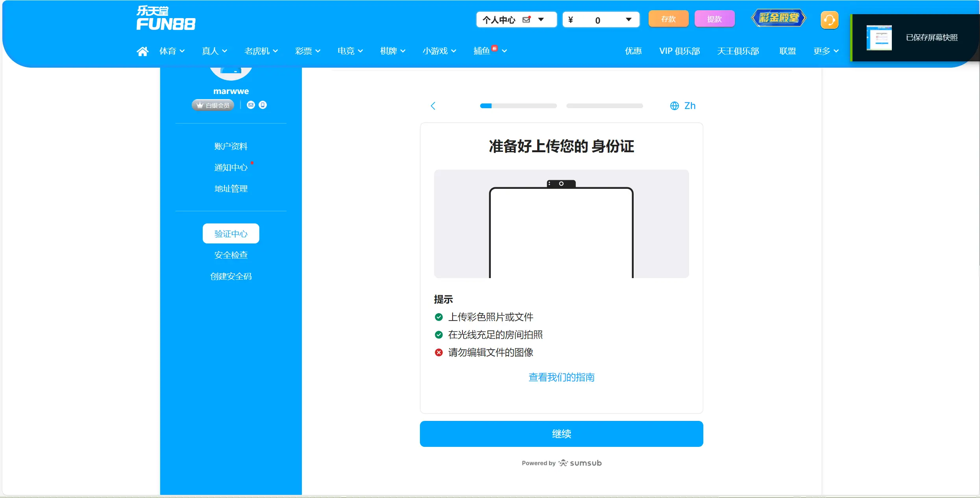Image resolution: width=980 pixels, height=498 pixels.
Task: Select the VIP 俱乐部 menu item
Action: click(x=679, y=51)
